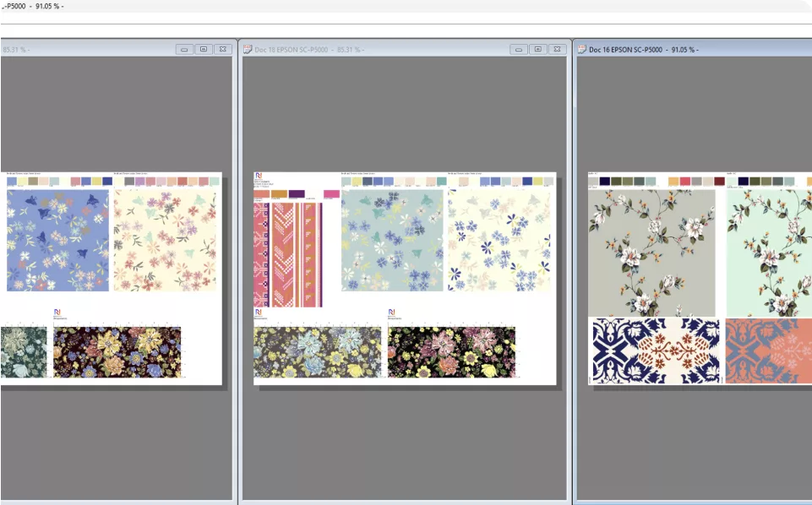This screenshot has height=505, width=812.
Task: Click the black floral strip with pink flowers
Action: (x=451, y=352)
